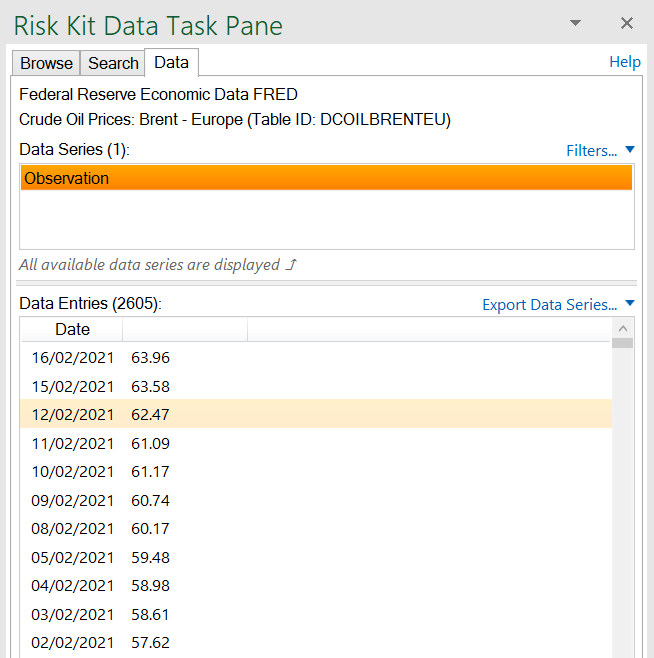Expand the Export Data Series dropdown arrow
The image size is (654, 658).
[630, 303]
